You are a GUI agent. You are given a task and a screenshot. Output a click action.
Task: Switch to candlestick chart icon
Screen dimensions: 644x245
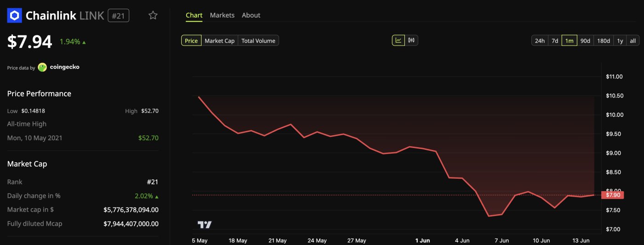pyautogui.click(x=411, y=40)
